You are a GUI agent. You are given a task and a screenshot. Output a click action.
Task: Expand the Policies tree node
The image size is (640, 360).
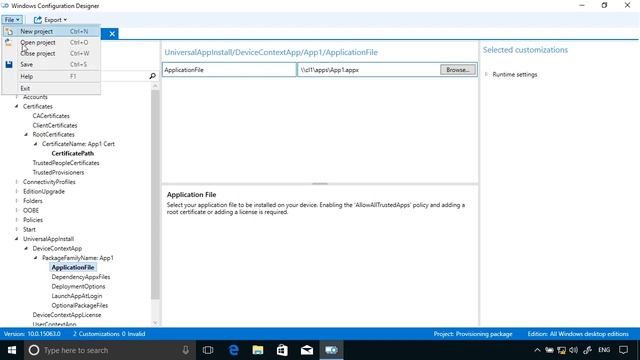click(17, 220)
